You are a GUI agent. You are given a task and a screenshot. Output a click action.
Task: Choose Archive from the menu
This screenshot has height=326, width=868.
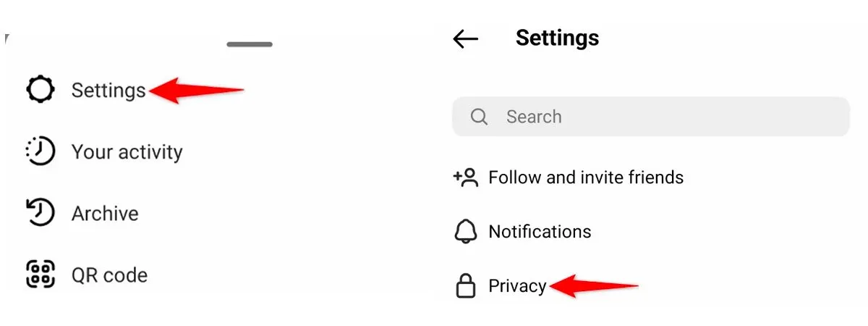click(105, 214)
